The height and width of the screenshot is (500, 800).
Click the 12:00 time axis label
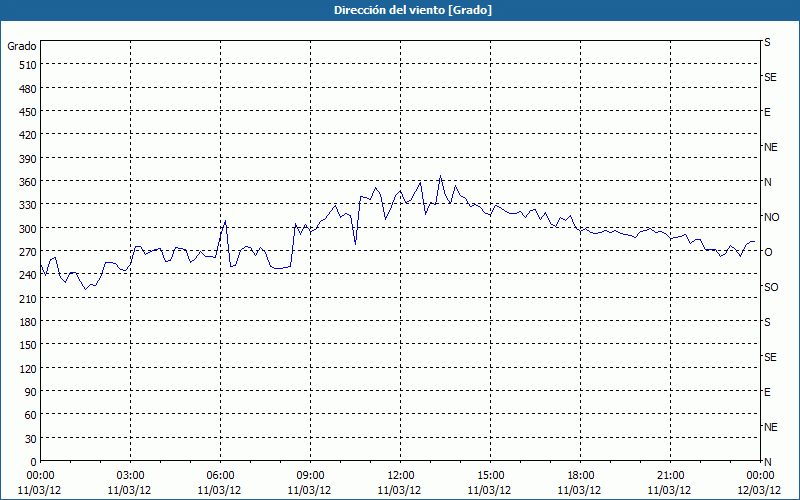401,476
